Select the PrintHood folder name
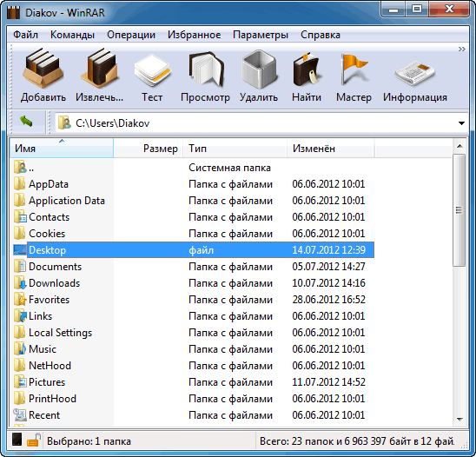This screenshot has width=476, height=457. coord(52,399)
